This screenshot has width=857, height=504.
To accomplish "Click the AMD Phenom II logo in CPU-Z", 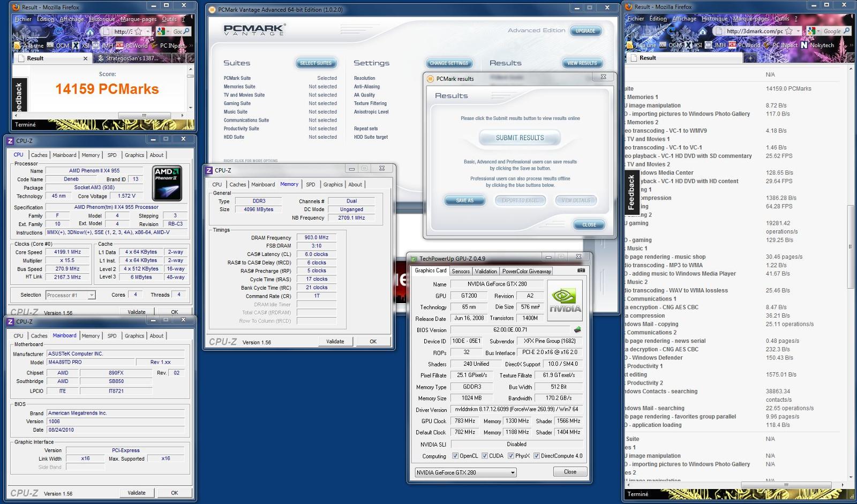I will 167,183.
